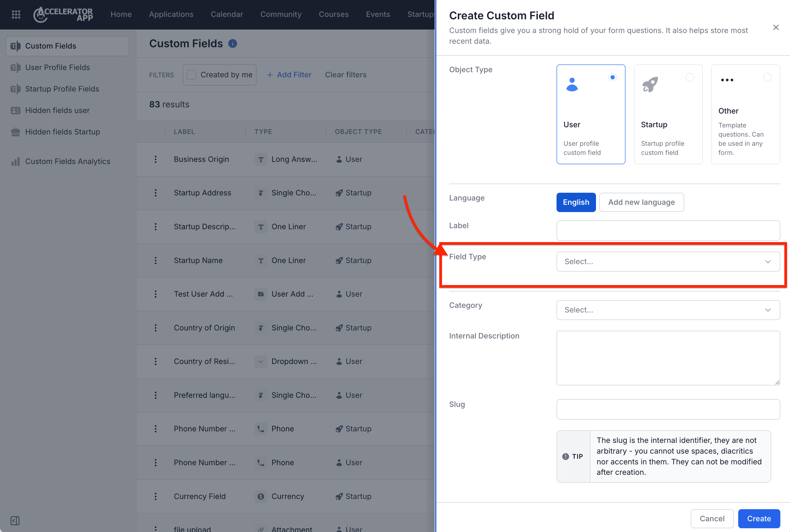Click the LABEL column header
Viewport: 790px width, 532px height.
[x=184, y=132]
